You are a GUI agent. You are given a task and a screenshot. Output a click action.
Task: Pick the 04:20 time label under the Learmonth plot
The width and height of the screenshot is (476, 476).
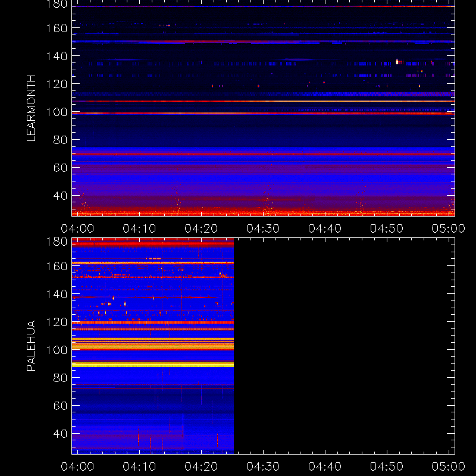[x=201, y=228]
